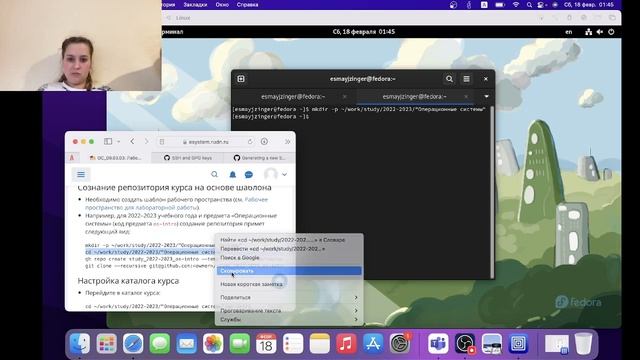640x360 pixels.
Task: Choose Найти в Словаре context menu option
Action: click(289, 240)
